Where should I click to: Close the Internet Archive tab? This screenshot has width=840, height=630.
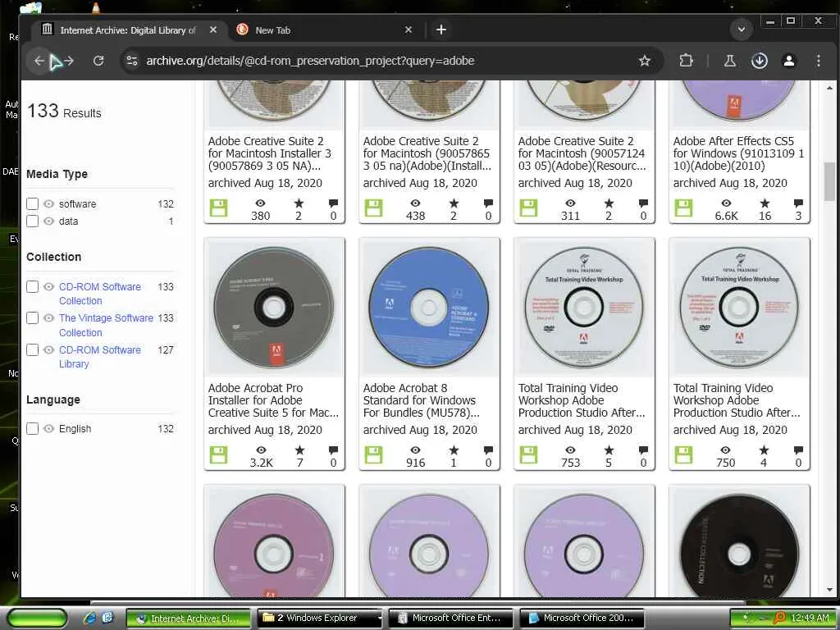point(213,30)
